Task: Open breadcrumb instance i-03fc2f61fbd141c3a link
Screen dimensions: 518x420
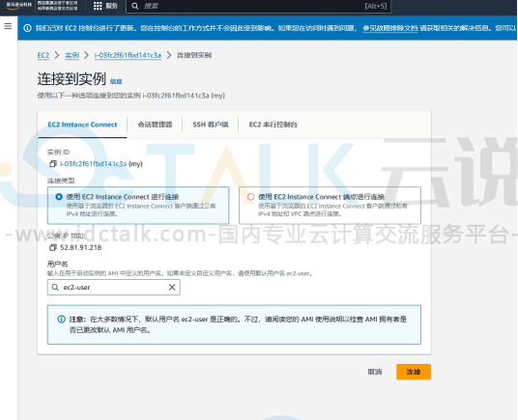Action: point(128,55)
